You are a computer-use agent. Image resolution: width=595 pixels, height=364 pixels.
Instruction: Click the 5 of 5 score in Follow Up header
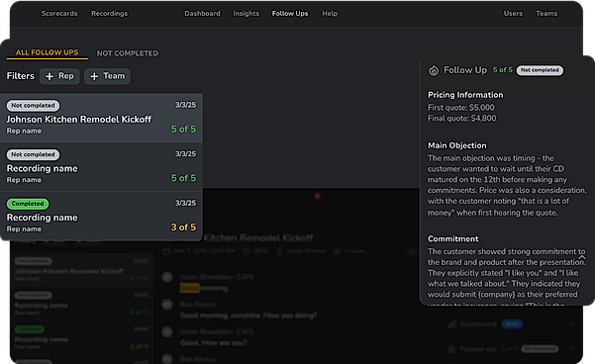point(502,70)
